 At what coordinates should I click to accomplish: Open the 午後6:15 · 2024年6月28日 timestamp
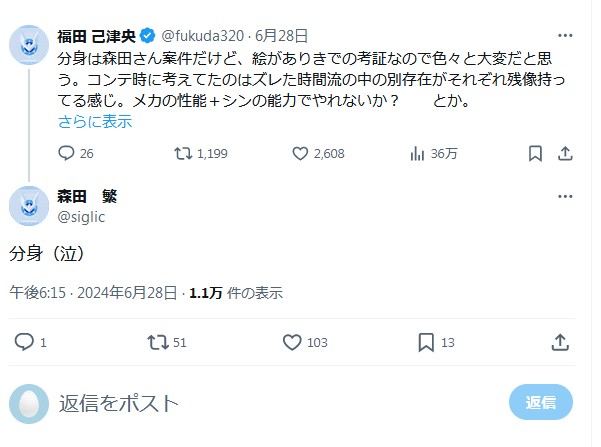(x=94, y=293)
